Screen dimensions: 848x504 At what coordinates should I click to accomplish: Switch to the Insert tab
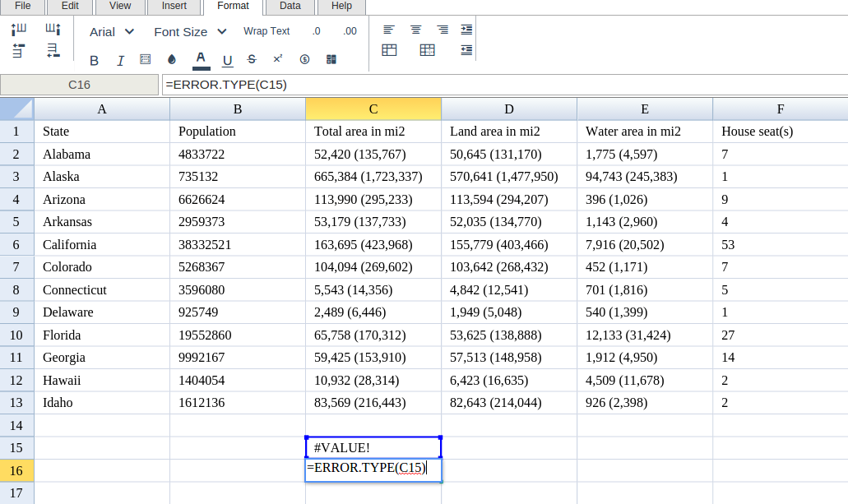(x=174, y=6)
